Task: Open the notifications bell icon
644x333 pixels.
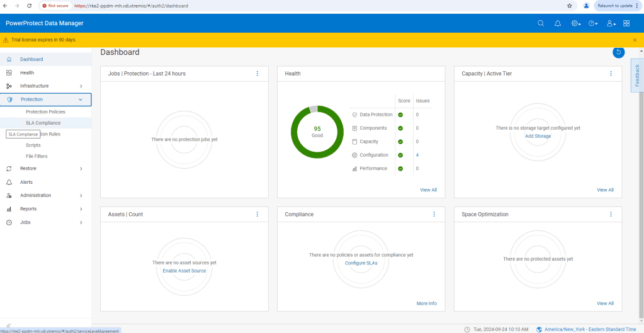Action: [x=557, y=23]
